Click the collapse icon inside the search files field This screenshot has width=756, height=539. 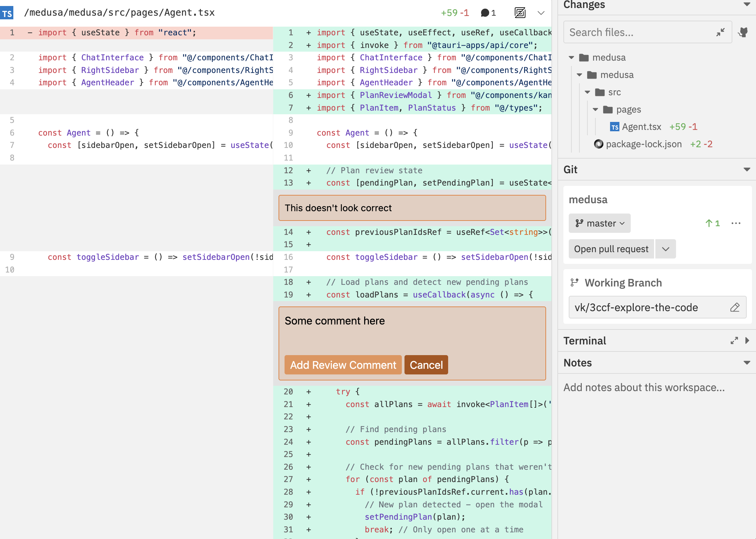pos(720,32)
